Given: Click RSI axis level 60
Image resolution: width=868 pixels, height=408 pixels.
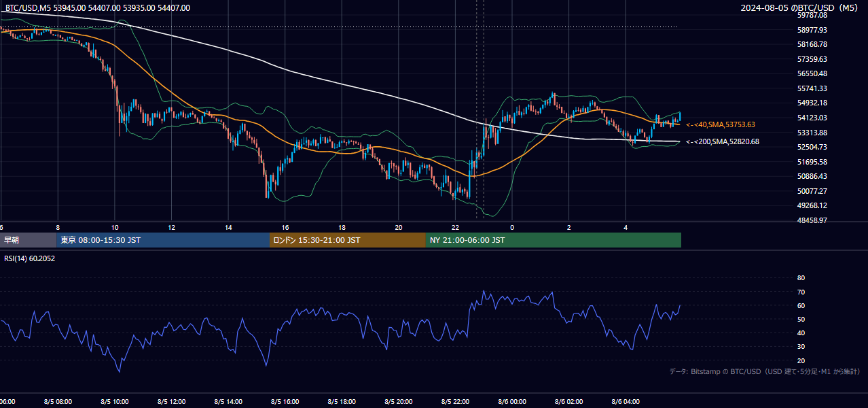Looking at the screenshot, I should [x=801, y=305].
